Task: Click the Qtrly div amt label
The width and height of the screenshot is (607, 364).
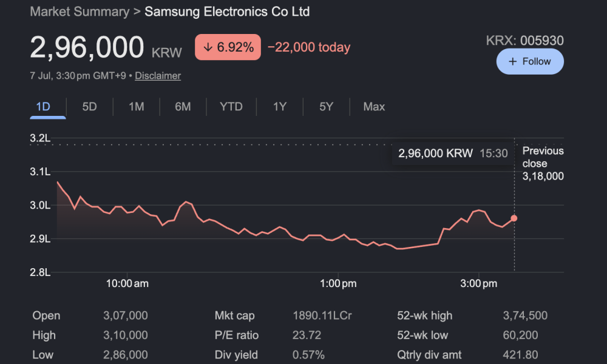Action: tap(429, 355)
